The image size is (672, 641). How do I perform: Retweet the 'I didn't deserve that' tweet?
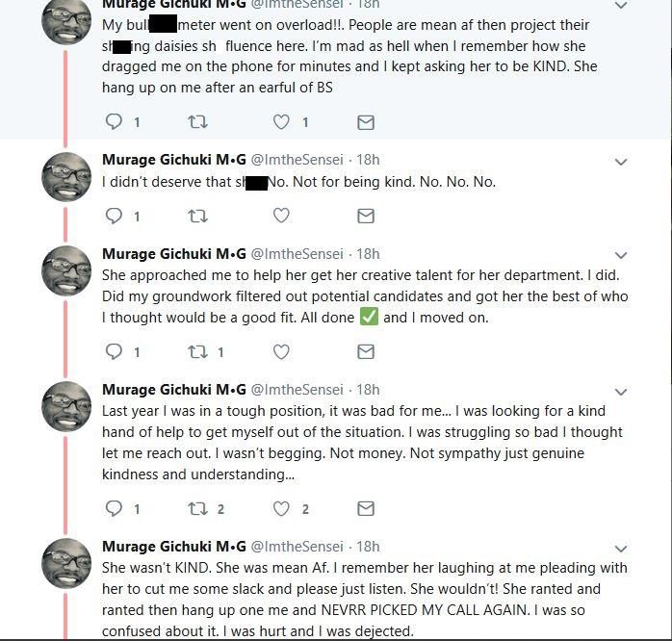click(x=197, y=217)
